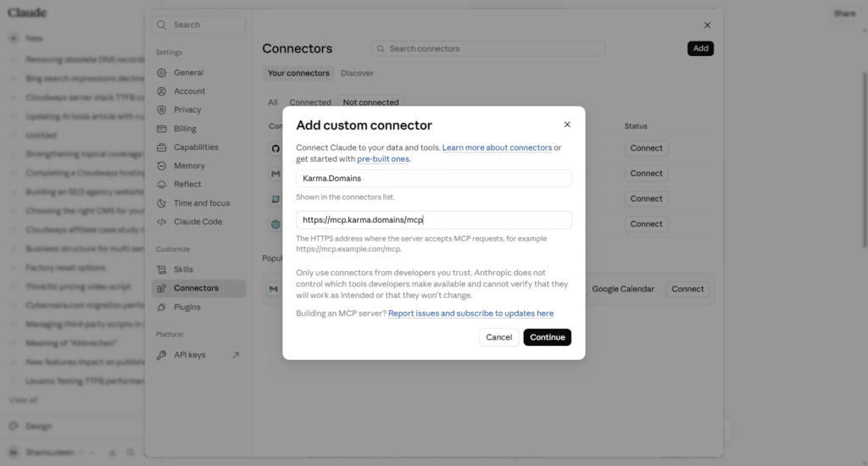This screenshot has height=466, width=868.
Task: Open chat Thinkific pricing video script
Action: click(x=76, y=286)
